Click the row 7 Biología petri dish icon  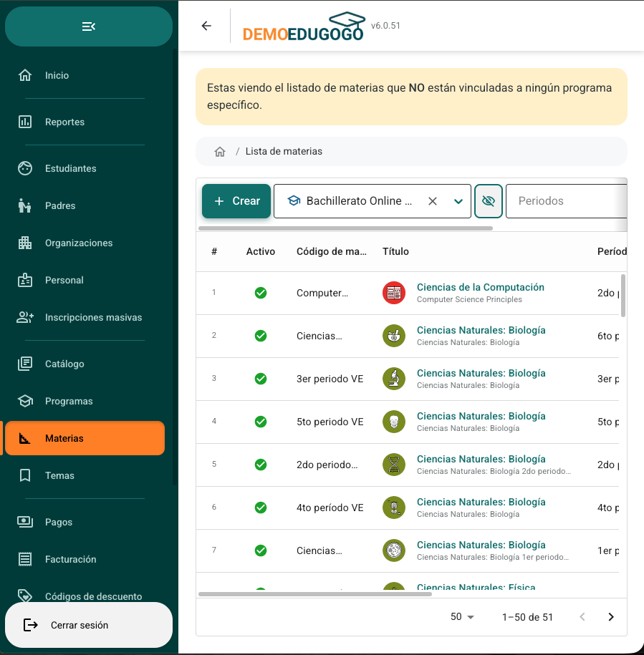click(x=394, y=550)
